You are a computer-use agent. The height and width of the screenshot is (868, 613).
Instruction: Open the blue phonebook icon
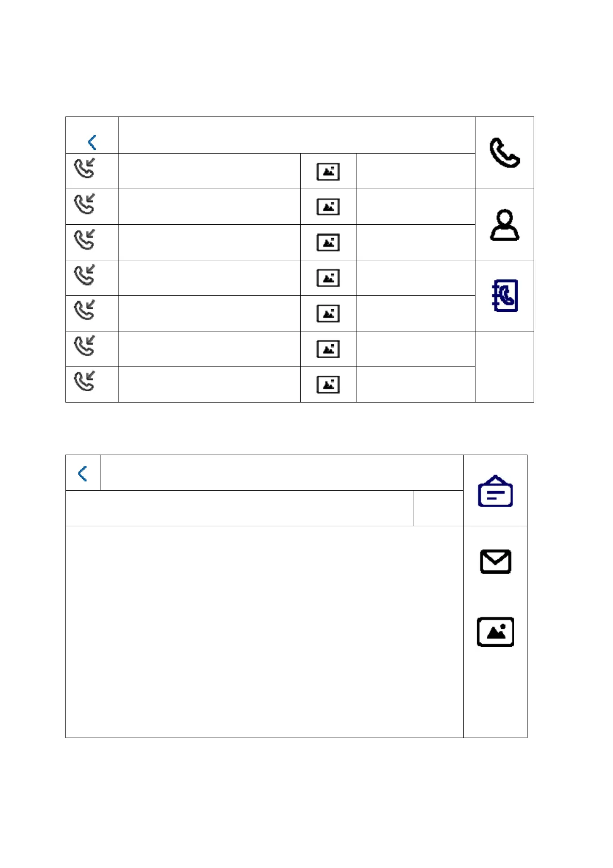click(x=504, y=296)
